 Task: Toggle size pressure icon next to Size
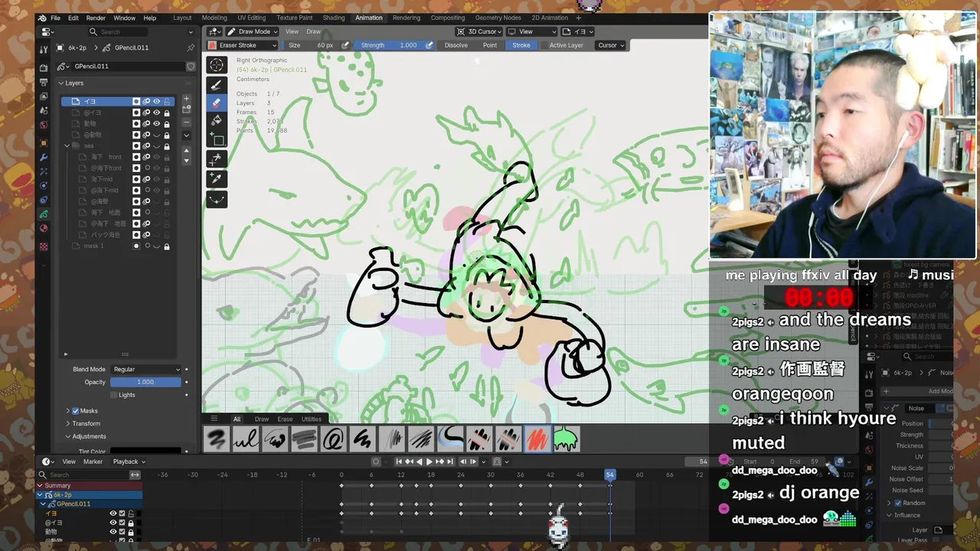tap(346, 45)
